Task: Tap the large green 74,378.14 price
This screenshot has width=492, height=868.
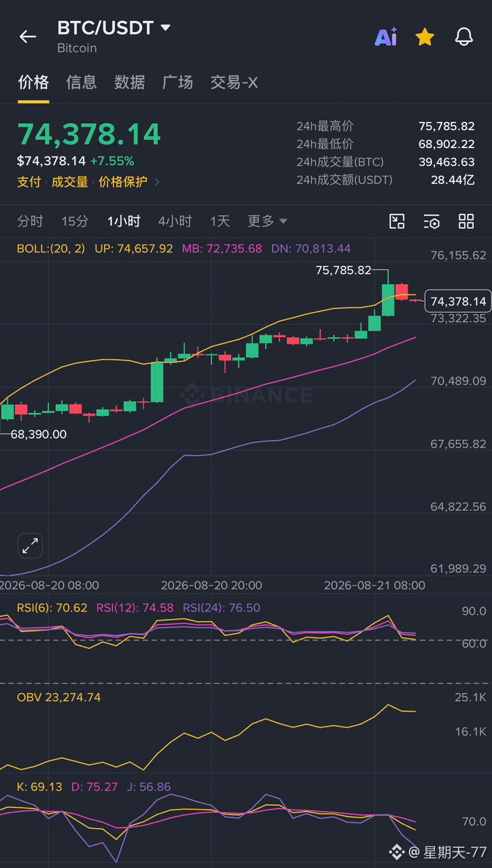Action: coord(89,134)
